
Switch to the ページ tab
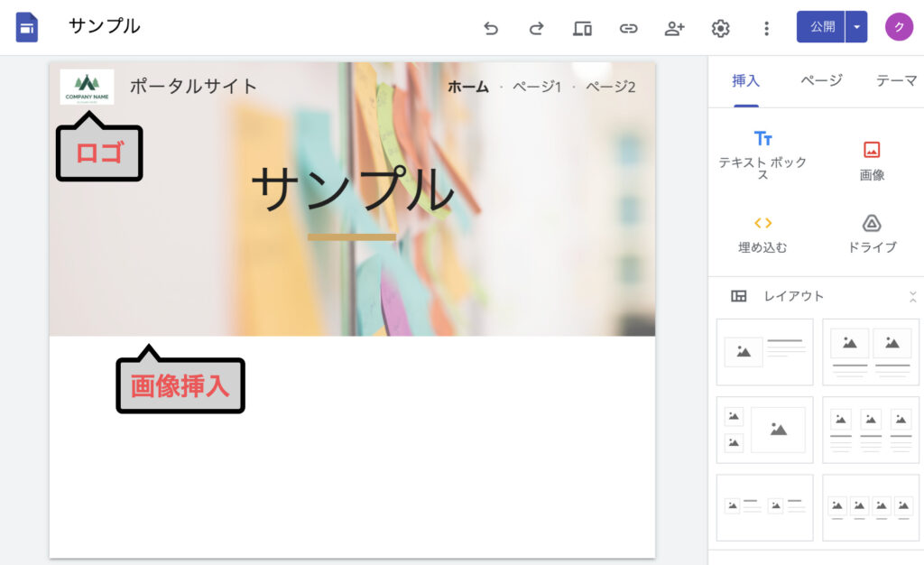821,80
